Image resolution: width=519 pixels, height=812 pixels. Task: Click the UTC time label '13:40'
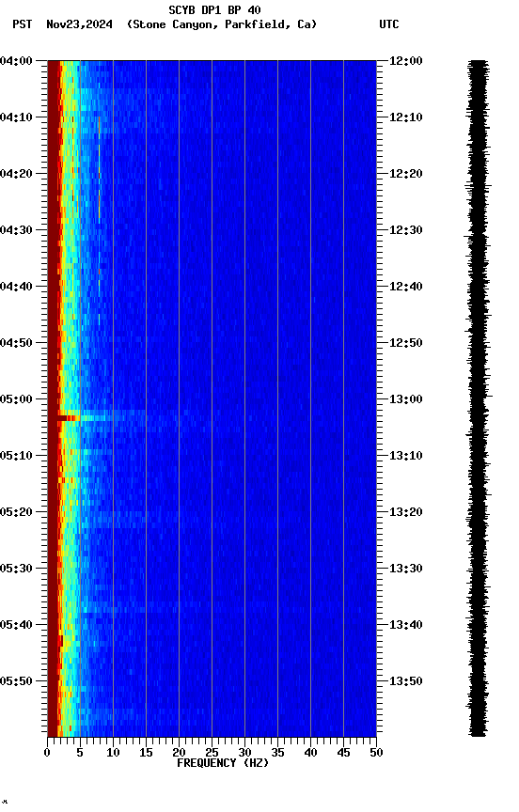tap(406, 625)
